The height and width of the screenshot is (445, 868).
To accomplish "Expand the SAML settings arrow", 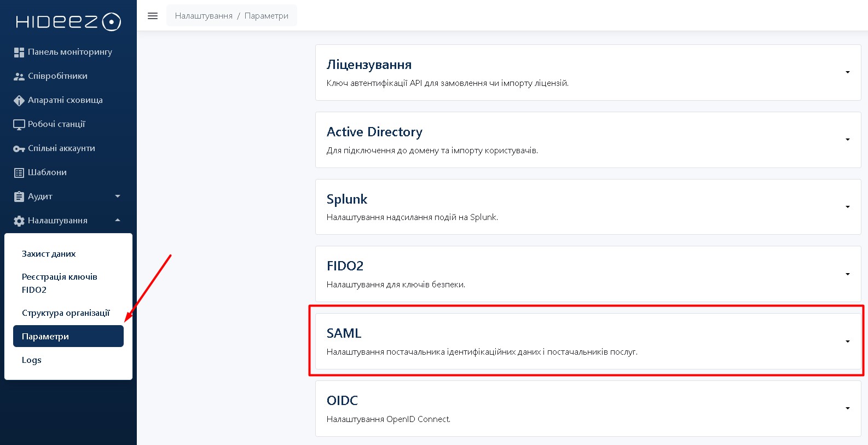I will click(847, 342).
